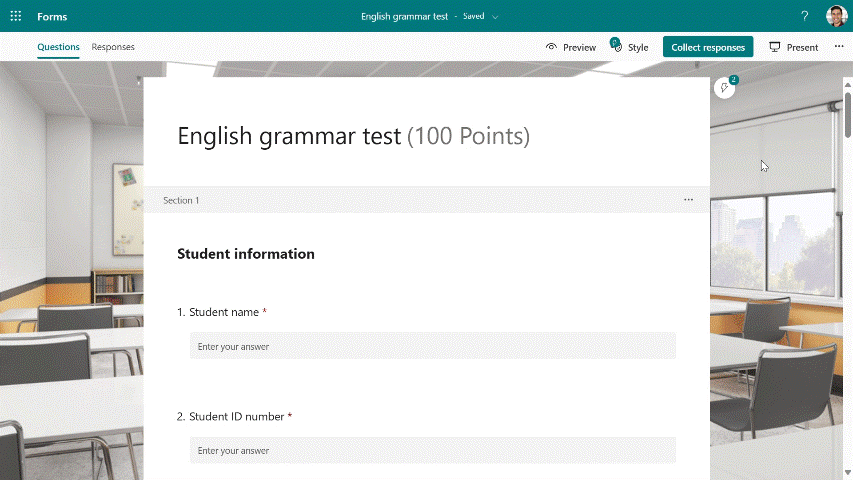Screen dimensions: 853x480
Task: Click the vertical scrollbar thumb
Action: pyautogui.click(x=848, y=115)
